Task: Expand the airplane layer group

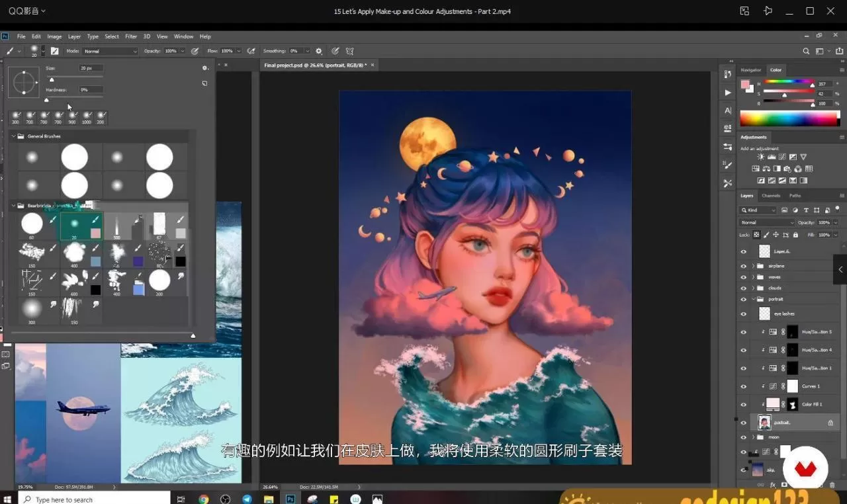Action: (x=754, y=266)
